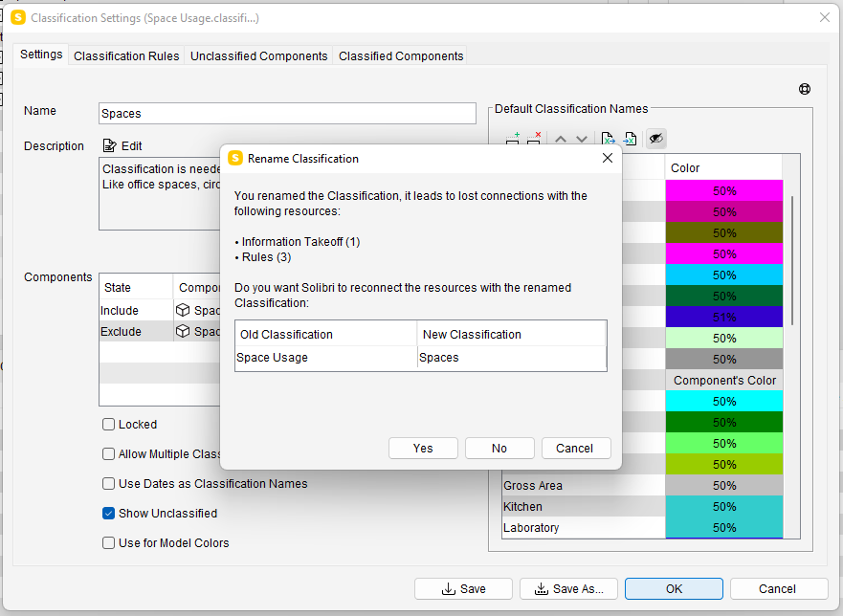Open the Unclassified Components tab
This screenshot has height=616, width=843.
click(258, 56)
